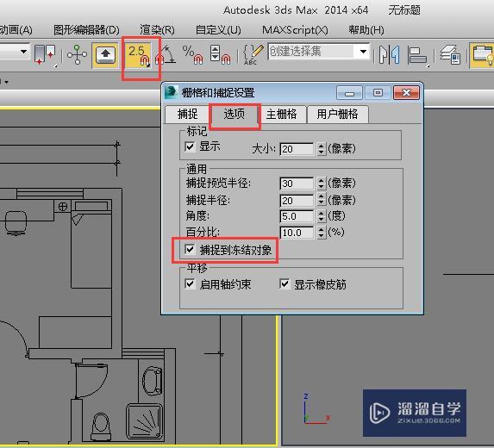
Task: Open the 自定义(U) menu
Action: pos(218,30)
